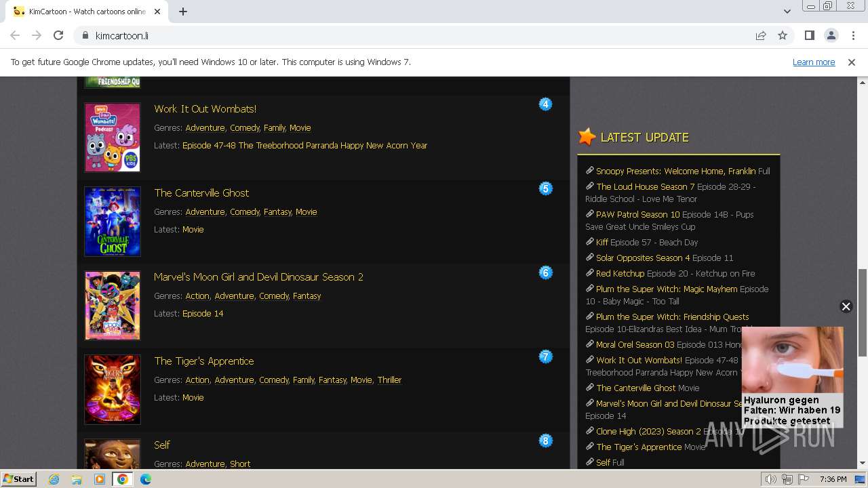
Task: Click the taskbar clock showing 7:36 PM
Action: (833, 479)
